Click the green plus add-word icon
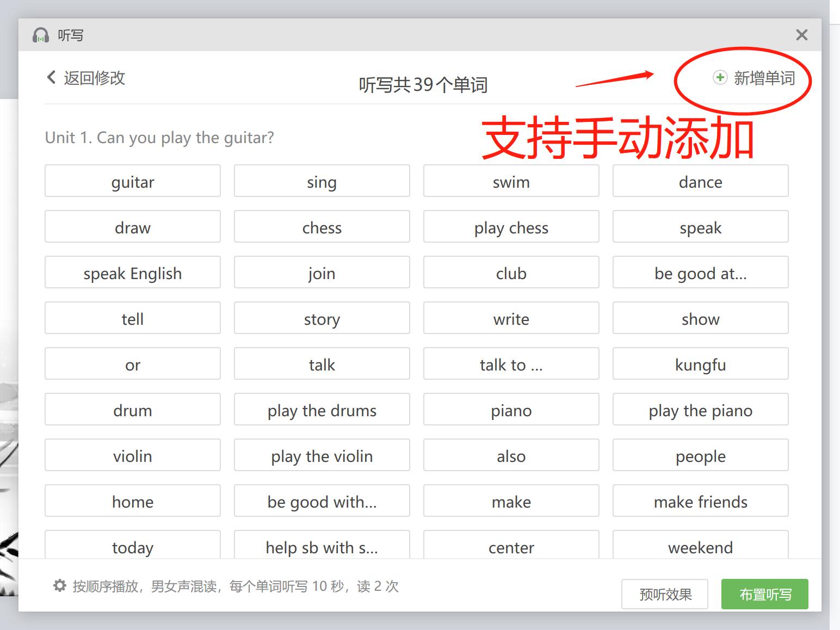Viewport: 840px width, 630px height. pos(720,78)
